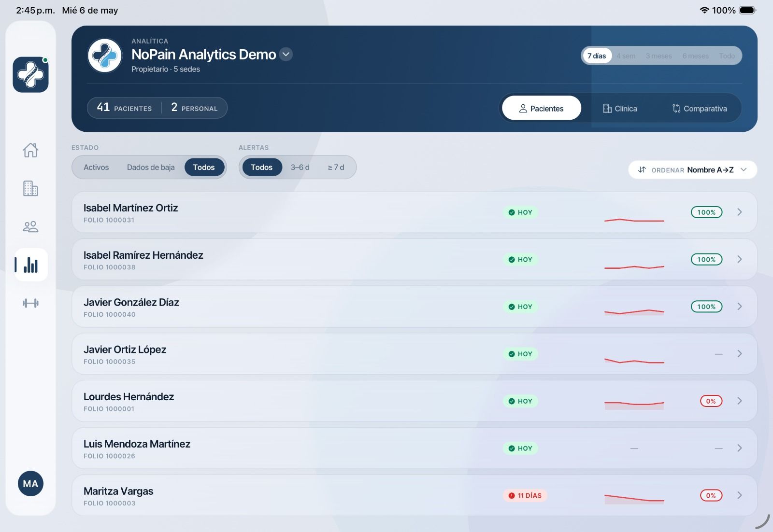Click 100% badge for Isabel Ramírez Hernández
The image size is (773, 532).
pyautogui.click(x=706, y=259)
